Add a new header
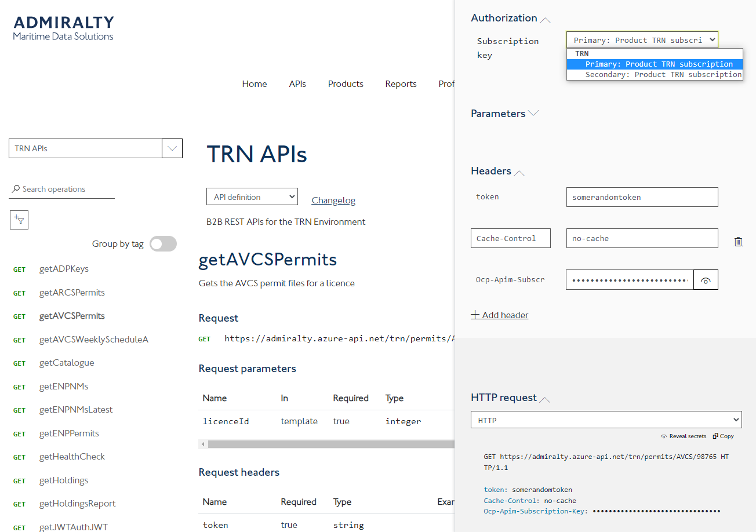The height and width of the screenshot is (532, 756). (x=500, y=315)
